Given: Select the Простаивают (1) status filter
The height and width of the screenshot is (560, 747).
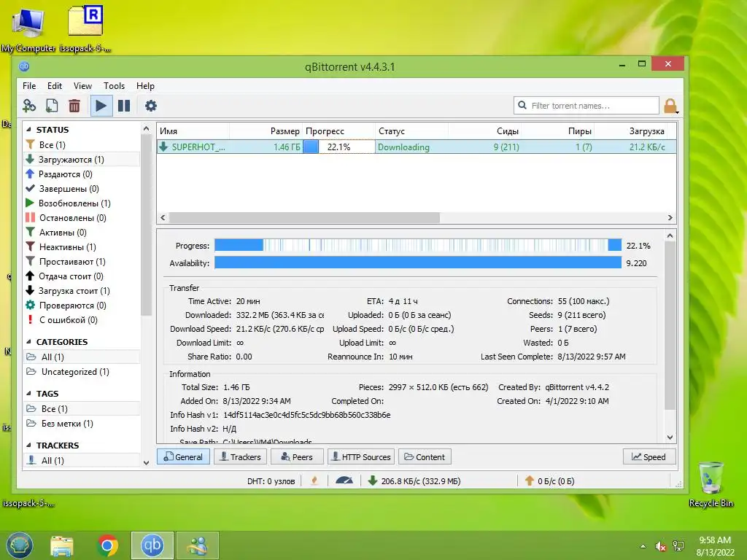Looking at the screenshot, I should click(82, 262).
